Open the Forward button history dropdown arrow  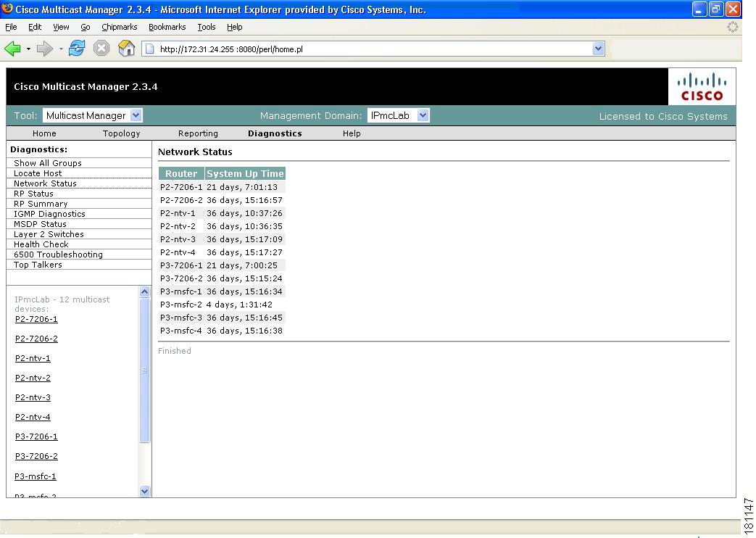[61, 49]
